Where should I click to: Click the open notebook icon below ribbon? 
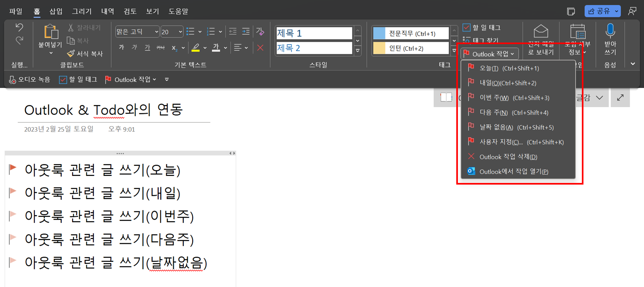click(x=446, y=97)
